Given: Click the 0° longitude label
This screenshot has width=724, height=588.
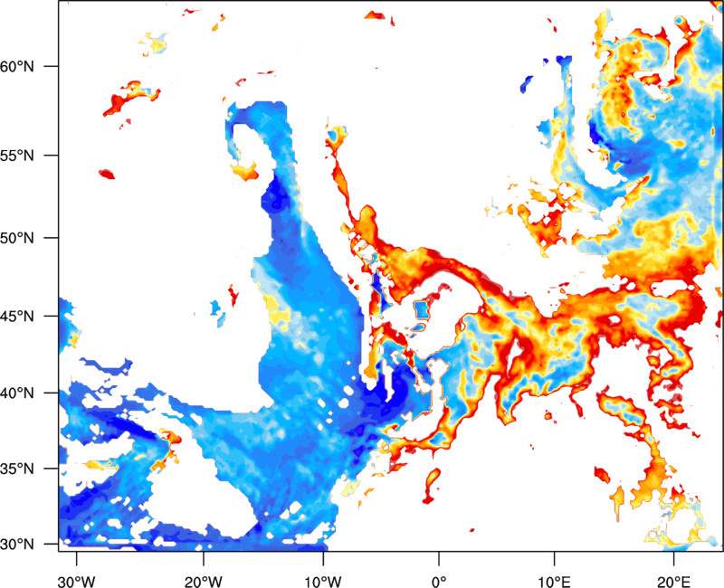Looking at the screenshot, I should (439, 582).
